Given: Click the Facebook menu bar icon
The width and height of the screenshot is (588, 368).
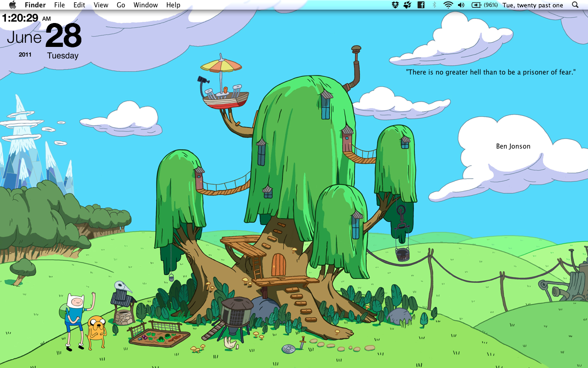Looking at the screenshot, I should (x=421, y=5).
